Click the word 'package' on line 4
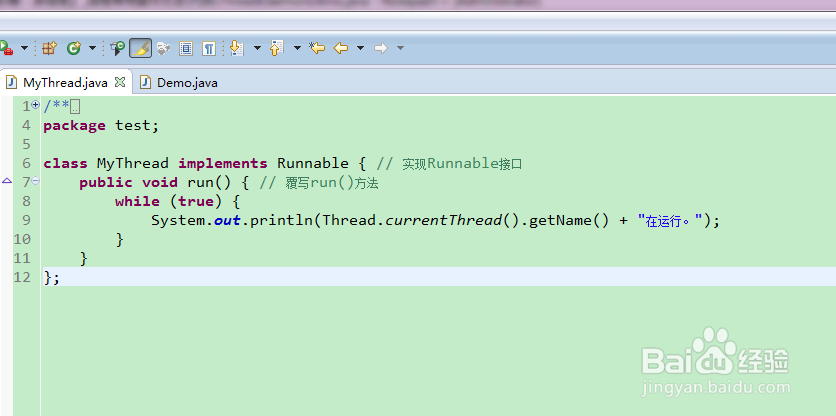 (75, 126)
